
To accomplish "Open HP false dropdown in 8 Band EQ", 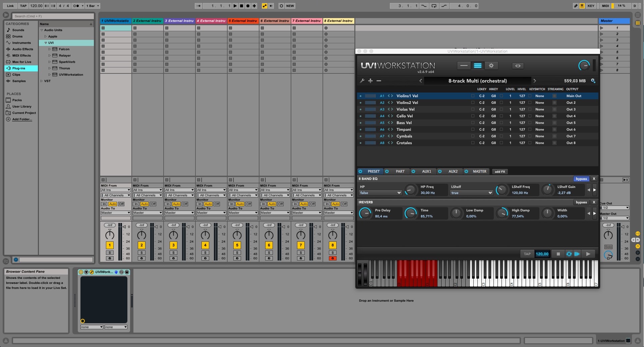I will click(x=380, y=193).
